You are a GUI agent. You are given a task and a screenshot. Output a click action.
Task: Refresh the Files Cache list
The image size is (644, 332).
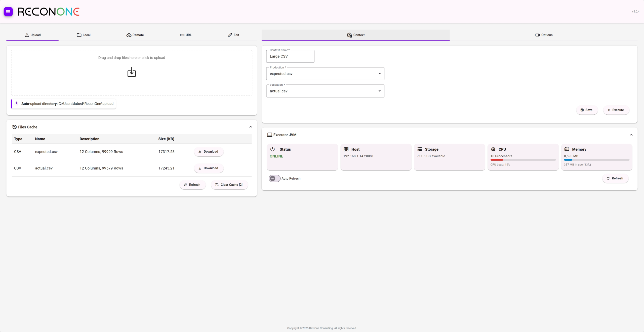(192, 185)
